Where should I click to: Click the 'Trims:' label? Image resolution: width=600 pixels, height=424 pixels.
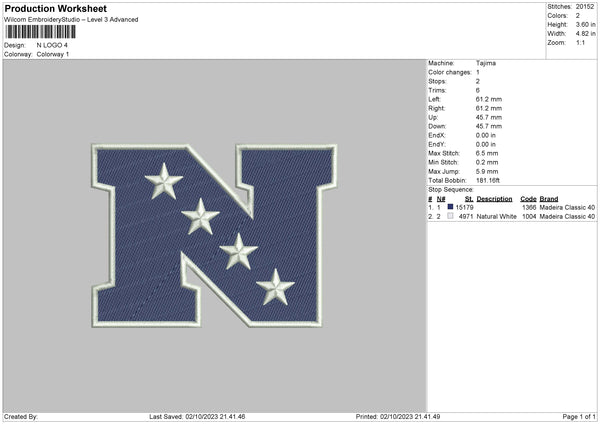pos(437,91)
